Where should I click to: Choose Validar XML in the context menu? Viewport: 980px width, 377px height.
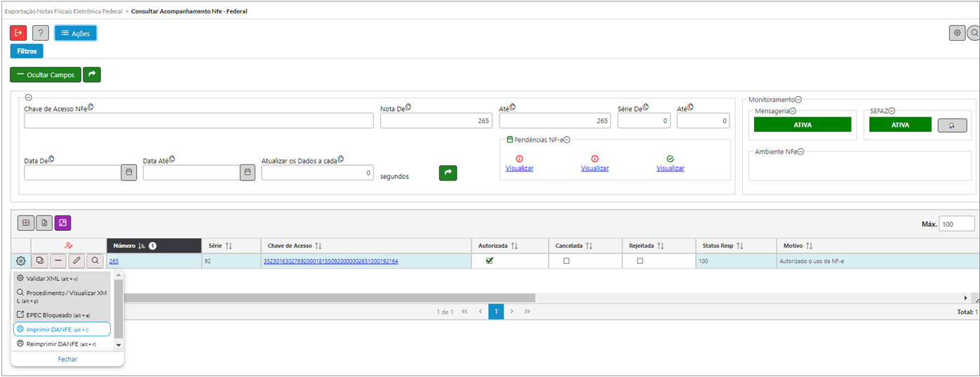pos(62,279)
